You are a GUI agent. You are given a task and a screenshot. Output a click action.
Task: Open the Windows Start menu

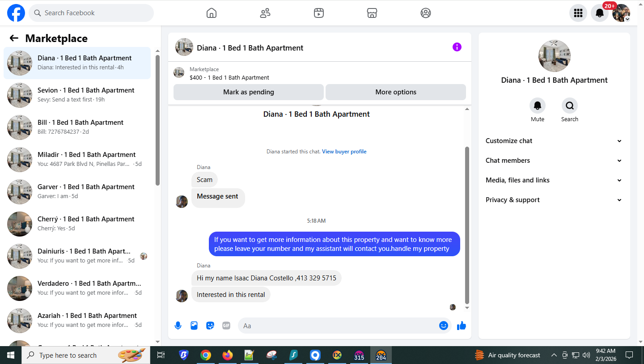click(x=11, y=355)
